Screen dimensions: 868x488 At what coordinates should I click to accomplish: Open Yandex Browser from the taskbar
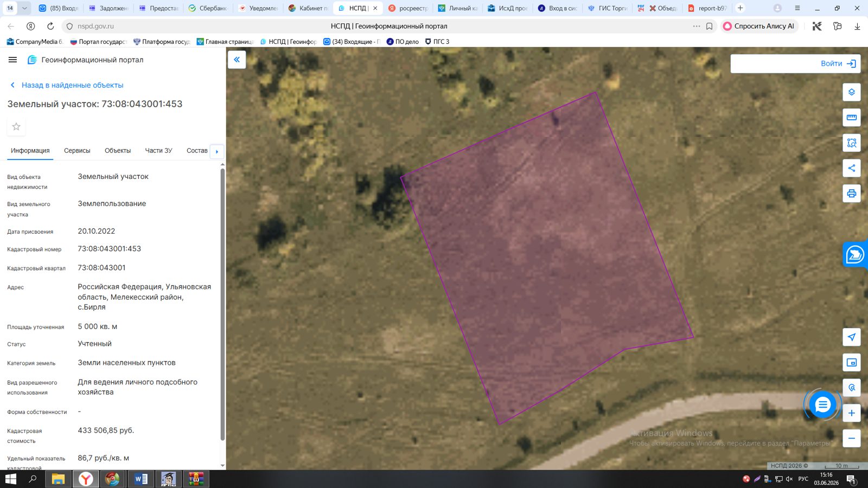click(86, 479)
